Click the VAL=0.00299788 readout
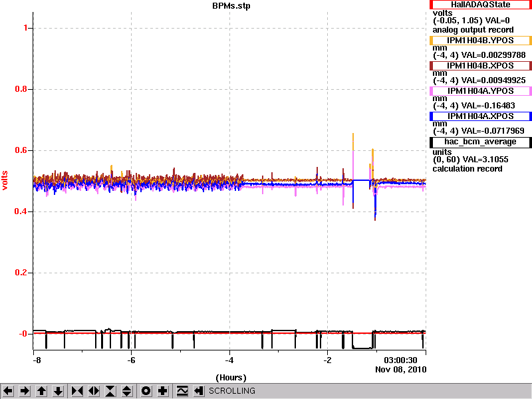The height and width of the screenshot is (399, 532). [x=493, y=55]
